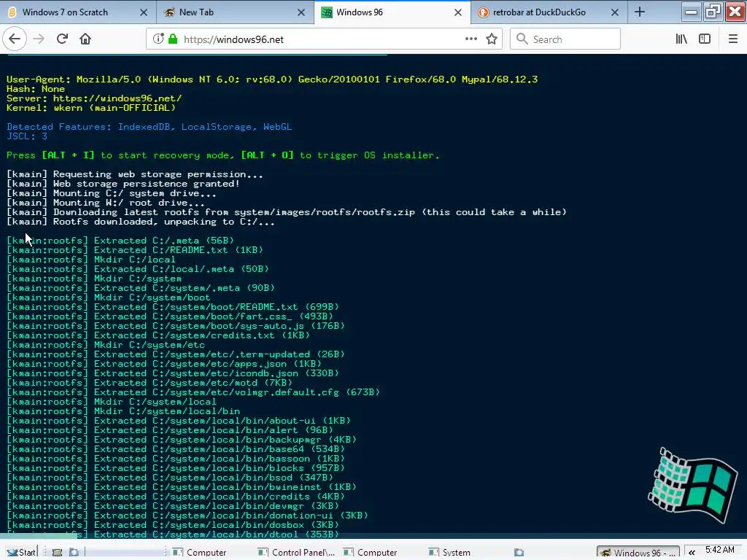
Task: Click the 'Mounting W:/ root drive' line
Action: pyautogui.click(x=106, y=203)
